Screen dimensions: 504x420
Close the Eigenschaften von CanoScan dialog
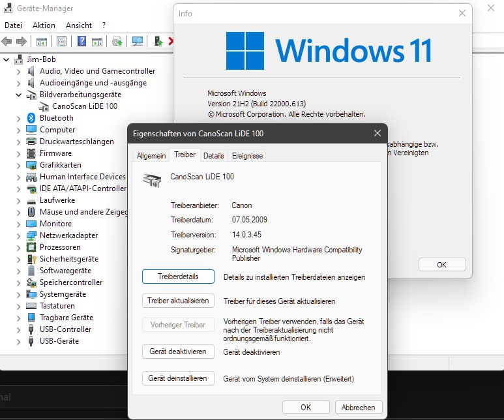coord(378,133)
